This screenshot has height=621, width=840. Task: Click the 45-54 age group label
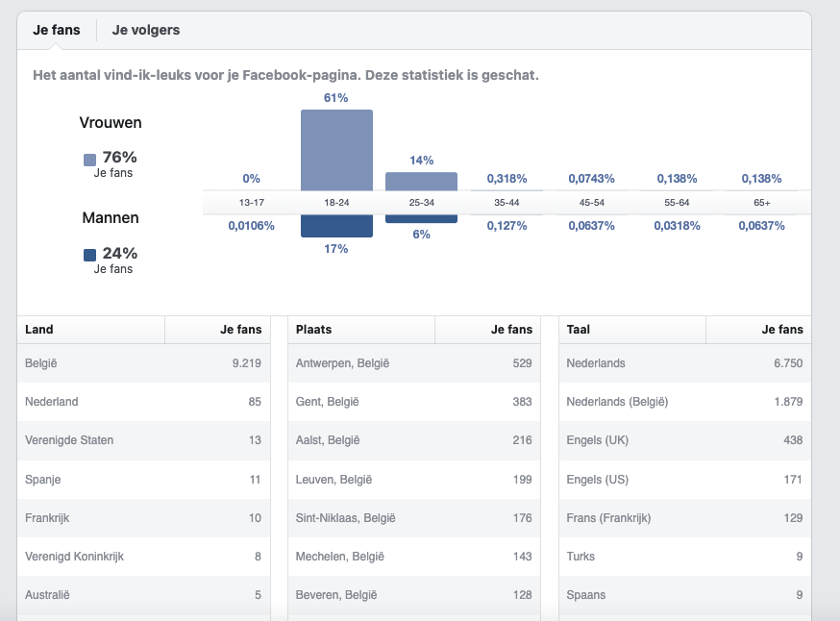(591, 203)
